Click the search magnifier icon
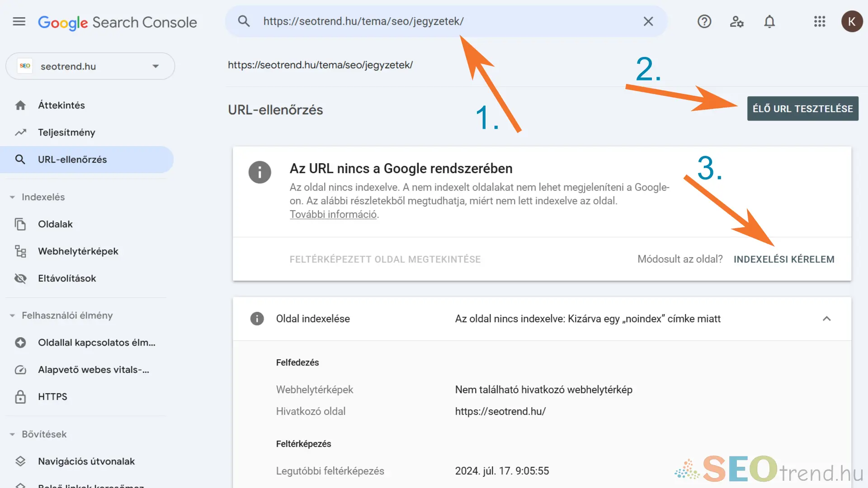The width and height of the screenshot is (868, 488). [x=244, y=21]
